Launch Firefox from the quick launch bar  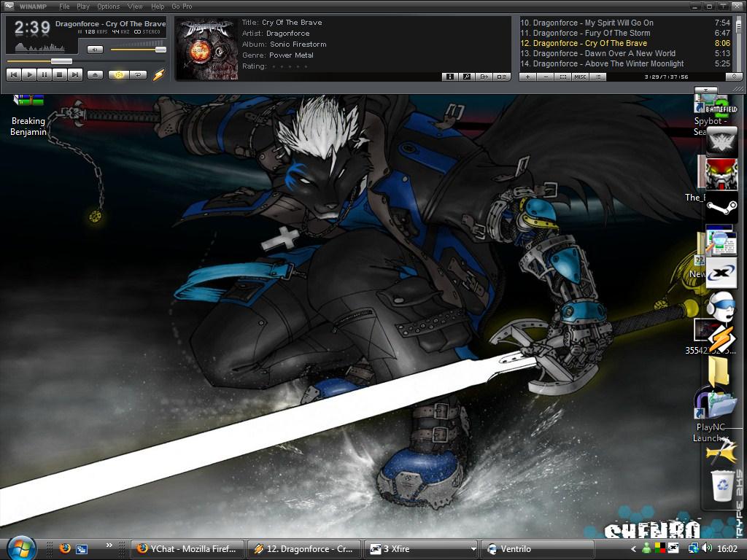tap(65, 548)
